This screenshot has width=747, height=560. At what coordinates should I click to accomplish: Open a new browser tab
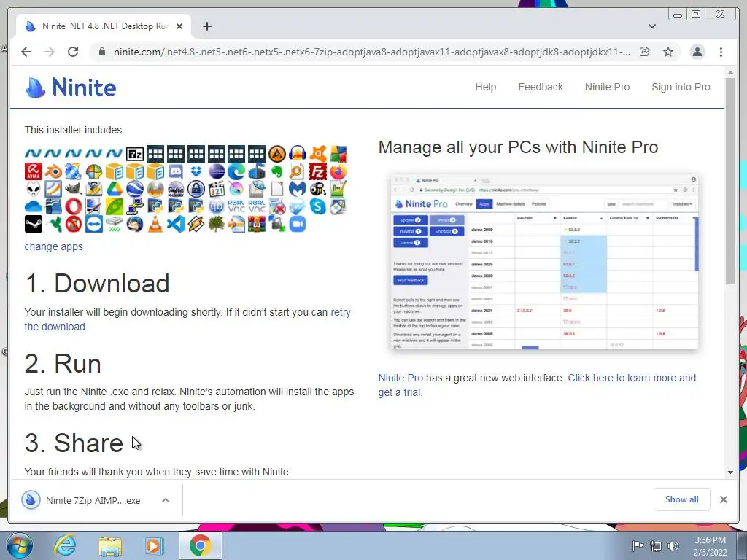click(206, 26)
